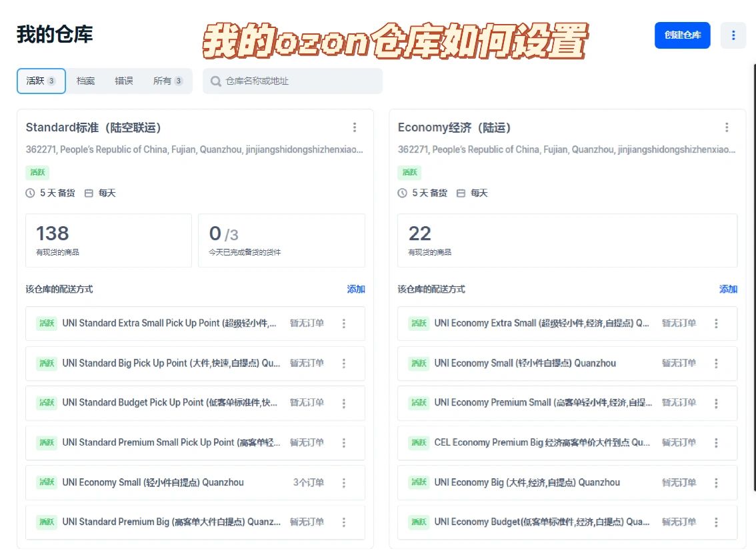This screenshot has width=756, height=555.
Task: Open options for UNI Standard Premium Big
Action: coord(344,522)
